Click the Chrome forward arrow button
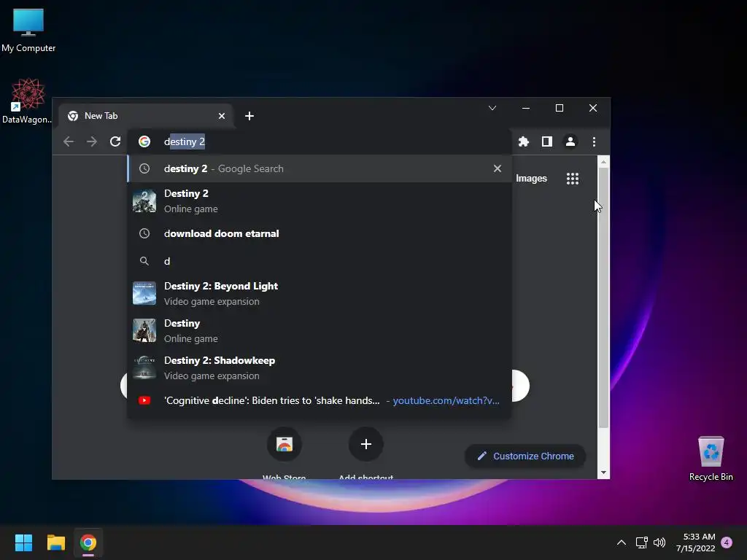747x560 pixels. [91, 141]
